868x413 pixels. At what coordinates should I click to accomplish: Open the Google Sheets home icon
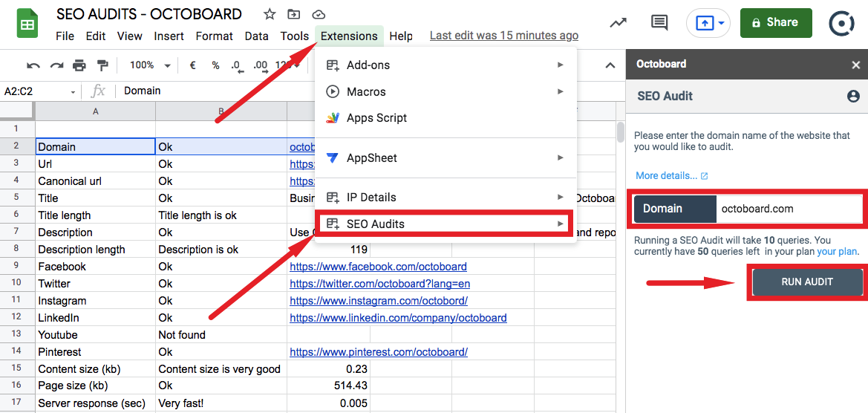pos(27,25)
